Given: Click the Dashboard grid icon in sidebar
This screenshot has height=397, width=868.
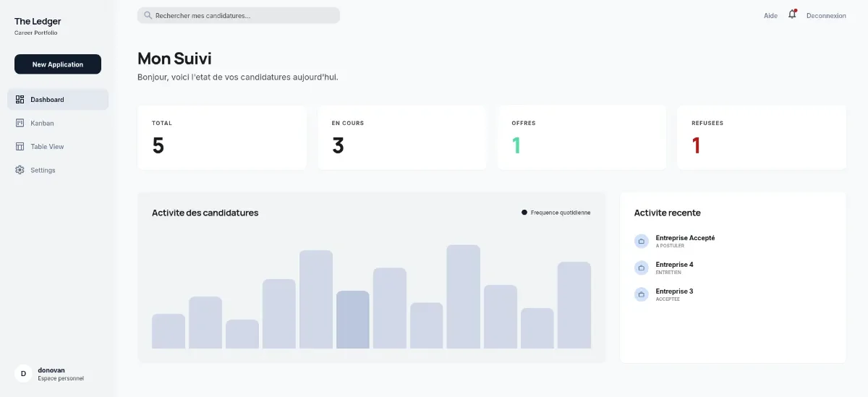Looking at the screenshot, I should click(x=20, y=100).
